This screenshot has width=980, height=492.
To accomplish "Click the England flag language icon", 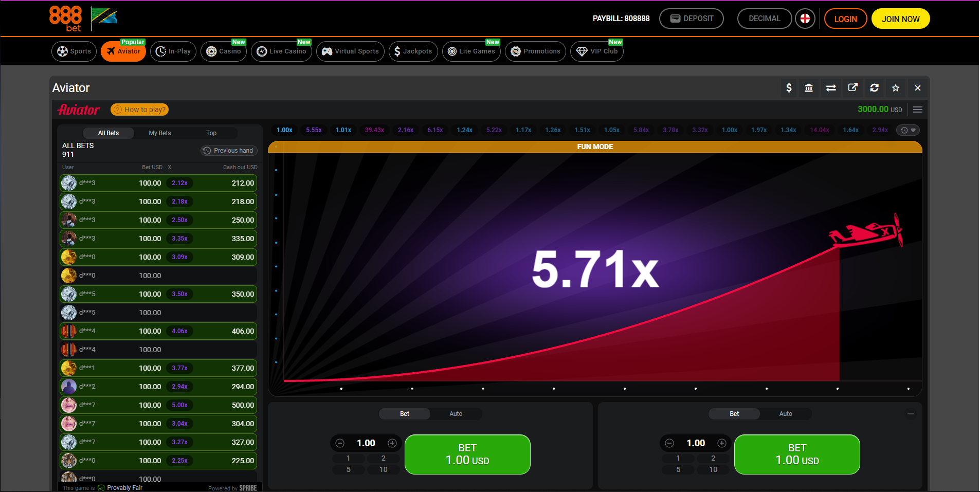I will (805, 19).
